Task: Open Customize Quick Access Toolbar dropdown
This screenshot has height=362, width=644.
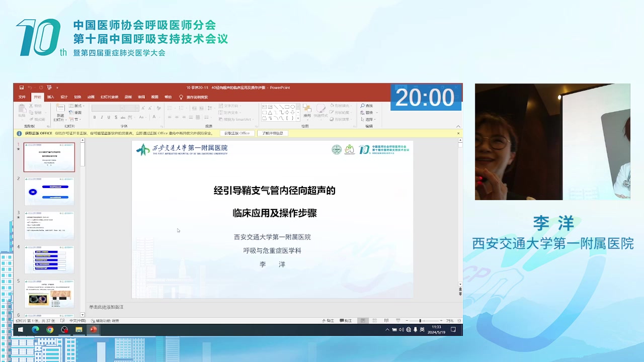Action: (x=57, y=87)
